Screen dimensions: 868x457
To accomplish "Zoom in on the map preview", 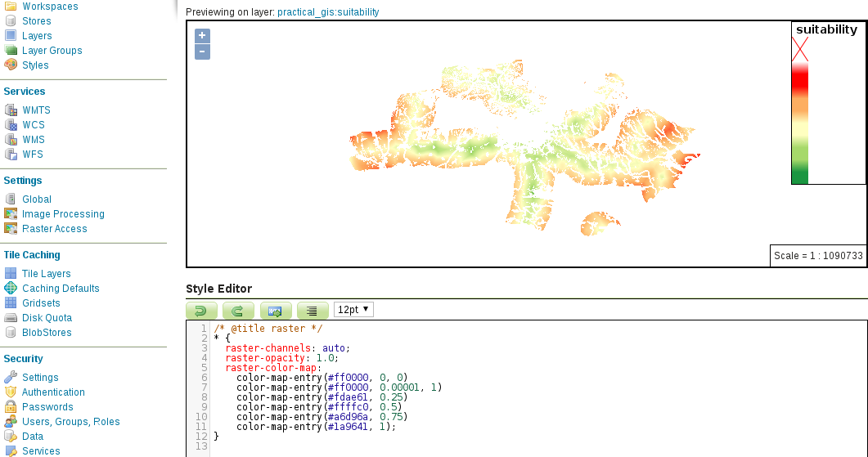I will coord(202,35).
